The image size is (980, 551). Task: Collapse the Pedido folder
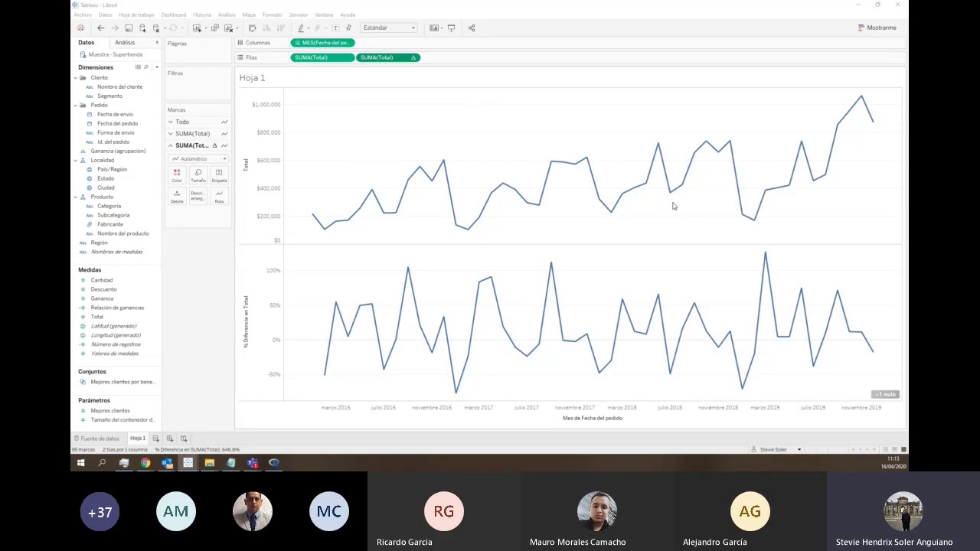(x=76, y=105)
